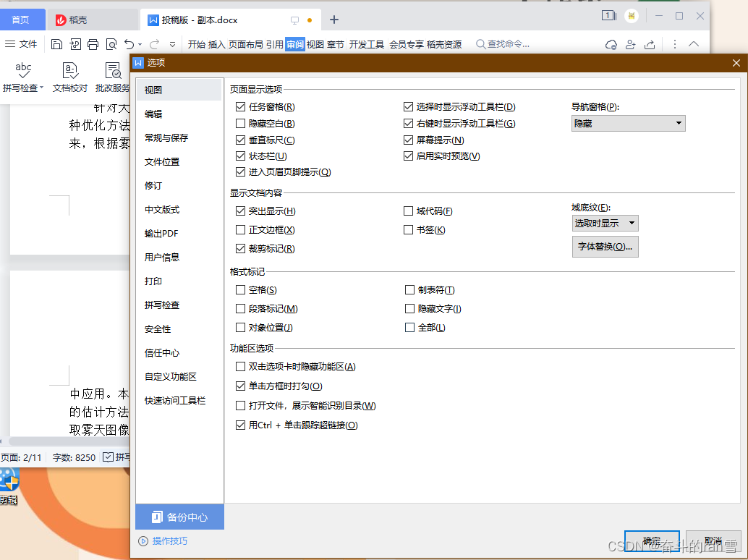Click the Print icon in quick toolbar
The image size is (748, 560).
click(93, 44)
